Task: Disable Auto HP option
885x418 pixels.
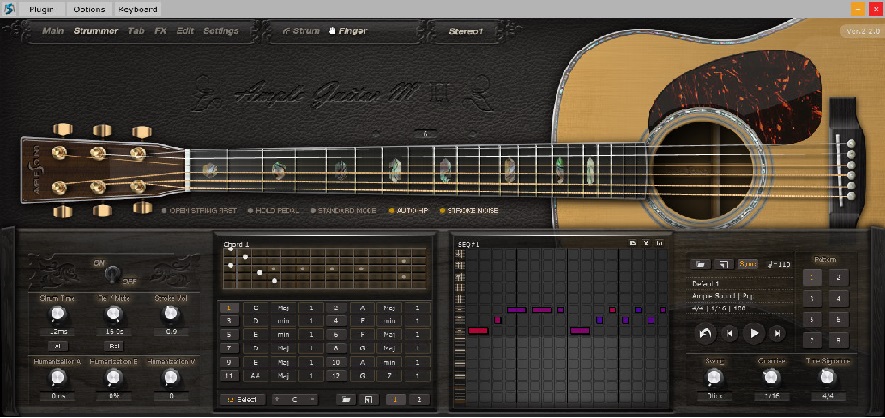Action: pos(408,210)
